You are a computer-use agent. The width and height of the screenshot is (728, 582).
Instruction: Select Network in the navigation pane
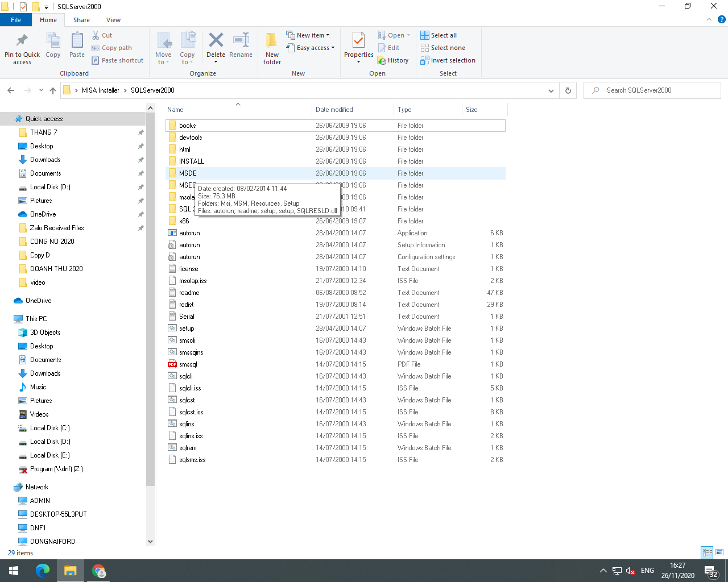[x=36, y=487]
